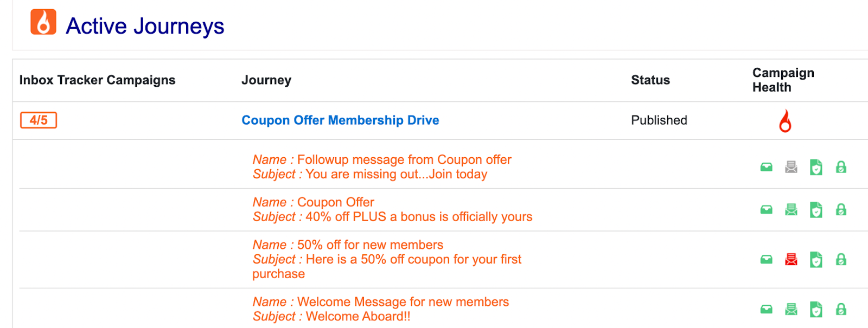Click the inbox icon in the Followup message row
Image resolution: width=868 pixels, height=328 pixels.
(x=766, y=167)
